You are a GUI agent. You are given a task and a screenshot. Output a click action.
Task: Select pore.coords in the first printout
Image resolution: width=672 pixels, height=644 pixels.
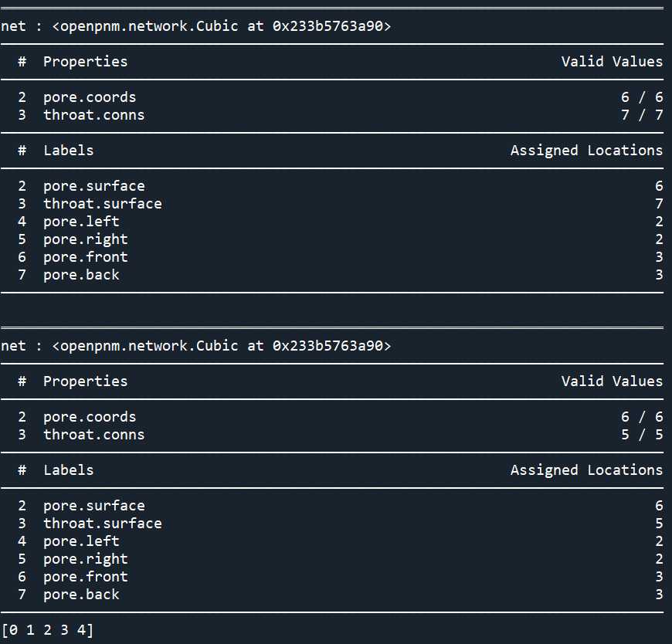coord(90,97)
